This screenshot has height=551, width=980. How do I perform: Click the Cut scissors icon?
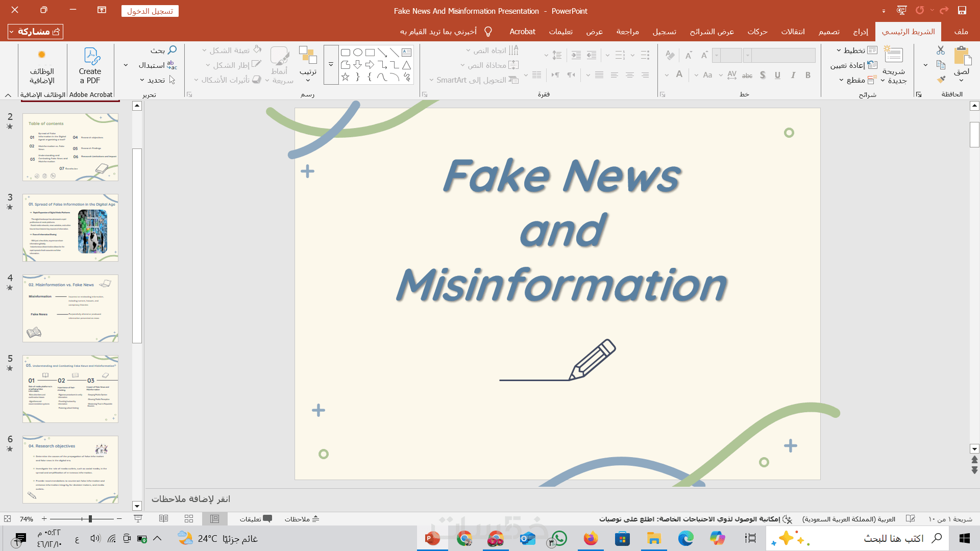[x=941, y=50]
